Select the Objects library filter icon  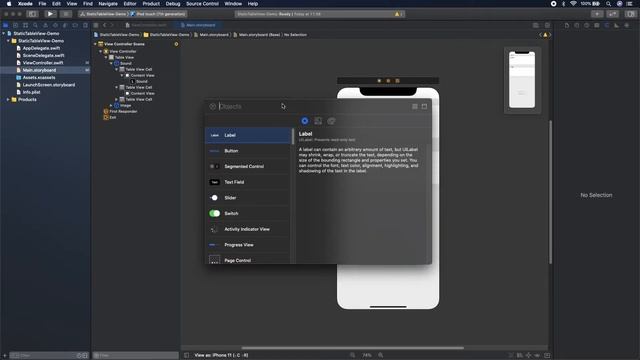305,121
